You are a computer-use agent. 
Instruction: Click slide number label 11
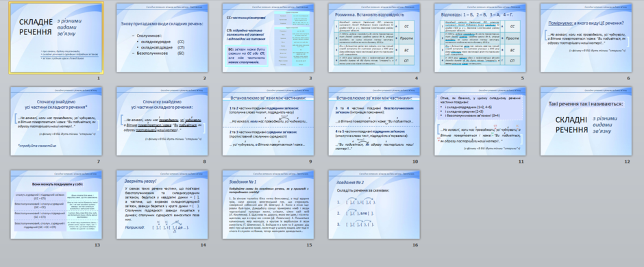[521, 161]
